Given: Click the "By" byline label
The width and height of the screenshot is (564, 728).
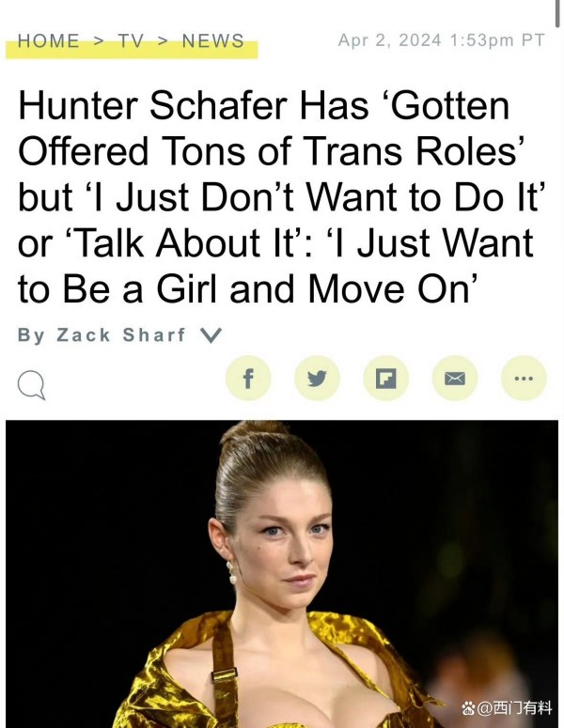Looking at the screenshot, I should pyautogui.click(x=31, y=334).
